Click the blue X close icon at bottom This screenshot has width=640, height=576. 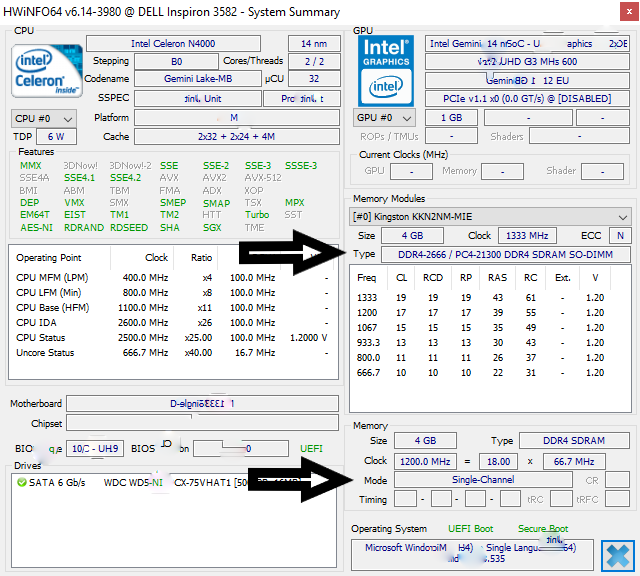click(618, 556)
